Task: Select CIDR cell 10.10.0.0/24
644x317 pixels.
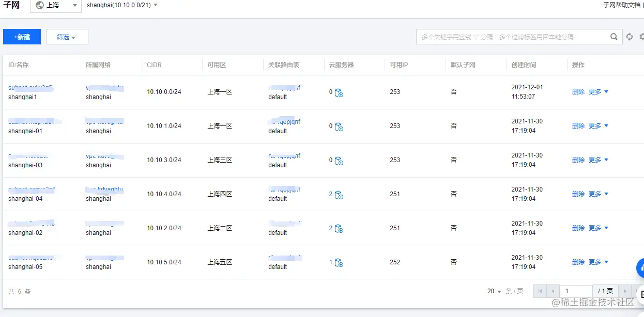Action: [164, 92]
